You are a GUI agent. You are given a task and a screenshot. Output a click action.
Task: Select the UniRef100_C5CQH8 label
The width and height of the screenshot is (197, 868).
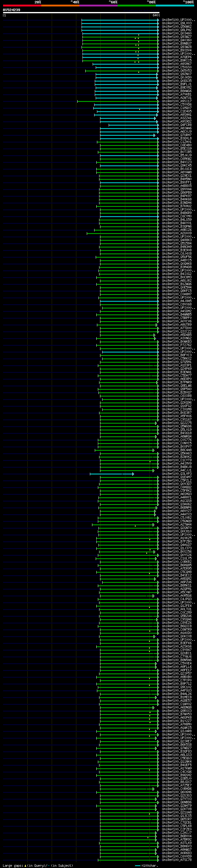[x=176, y=572]
